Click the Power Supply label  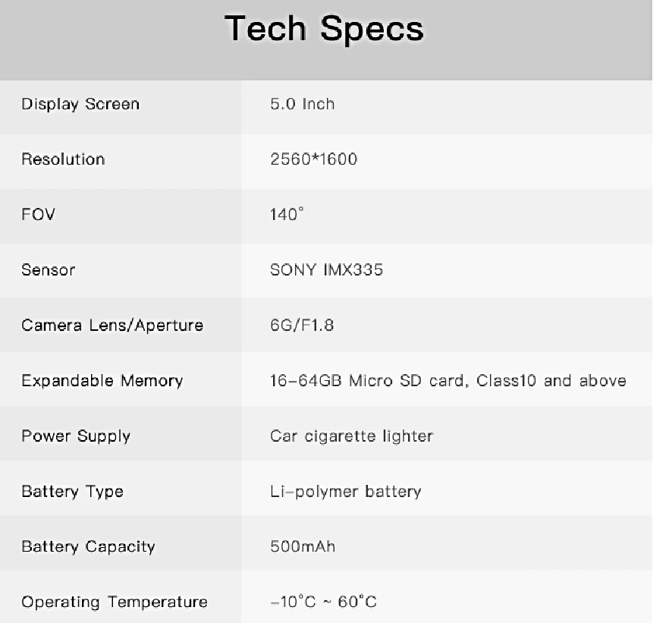pyautogui.click(x=76, y=436)
